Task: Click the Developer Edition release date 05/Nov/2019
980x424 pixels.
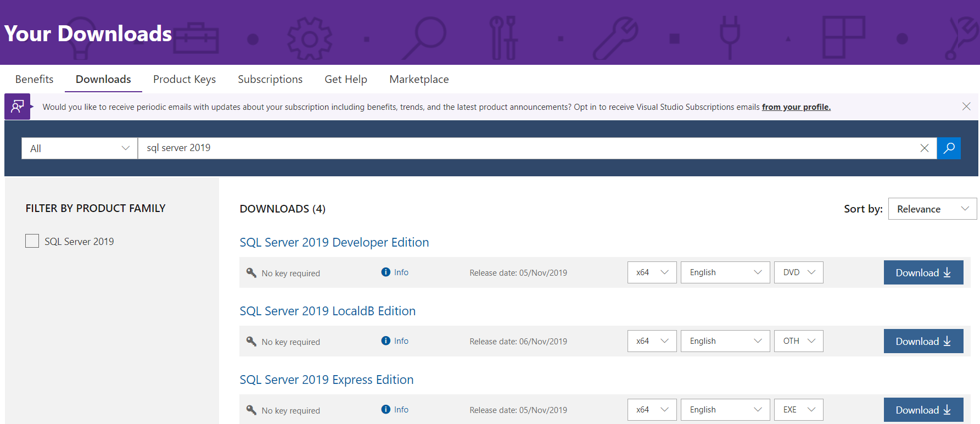Action: pos(518,272)
